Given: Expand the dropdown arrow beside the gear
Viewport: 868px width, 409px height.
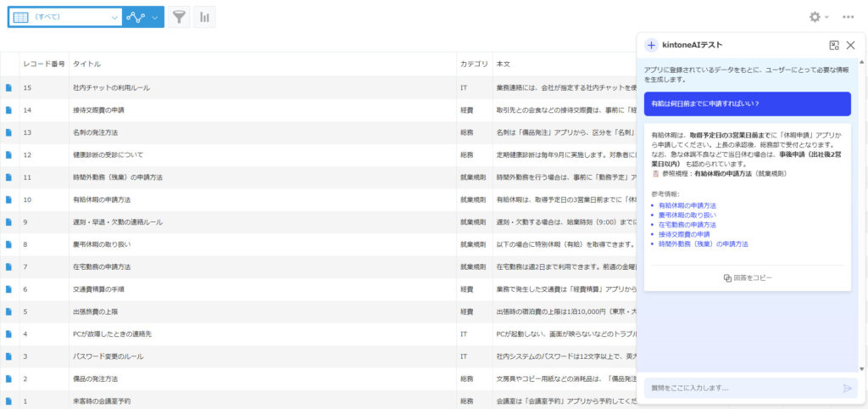Looking at the screenshot, I should [x=827, y=17].
